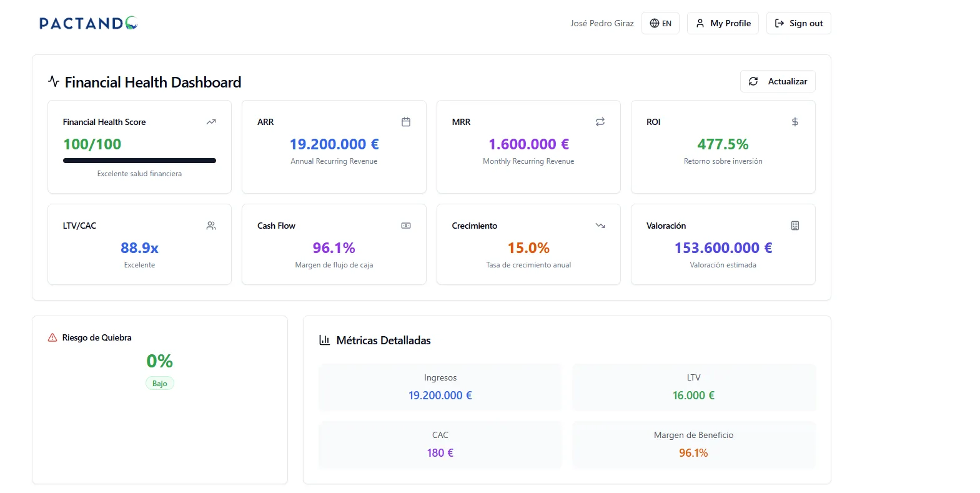The image size is (980, 493).
Task: Open My Profile page
Action: pyautogui.click(x=723, y=23)
